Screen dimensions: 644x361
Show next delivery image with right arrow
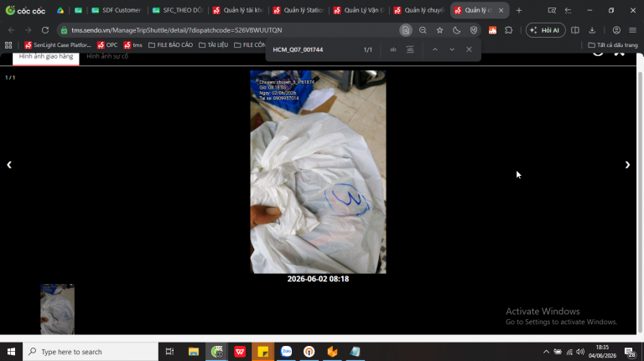tap(627, 165)
